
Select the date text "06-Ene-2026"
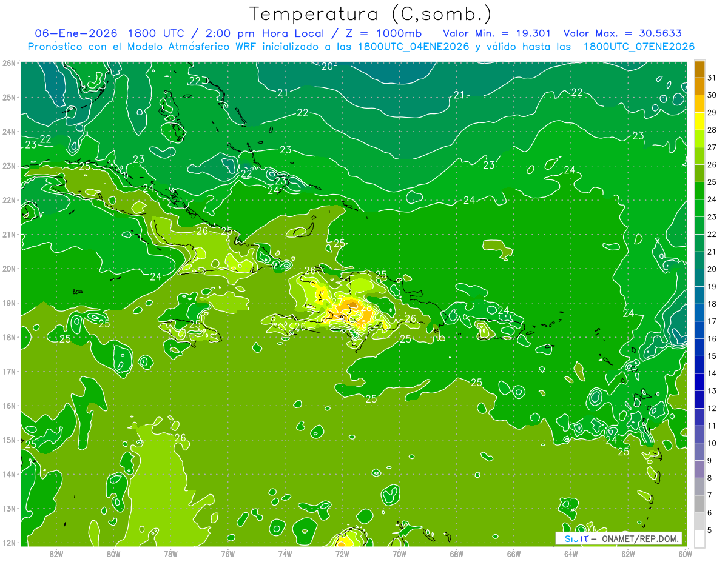coord(76,33)
